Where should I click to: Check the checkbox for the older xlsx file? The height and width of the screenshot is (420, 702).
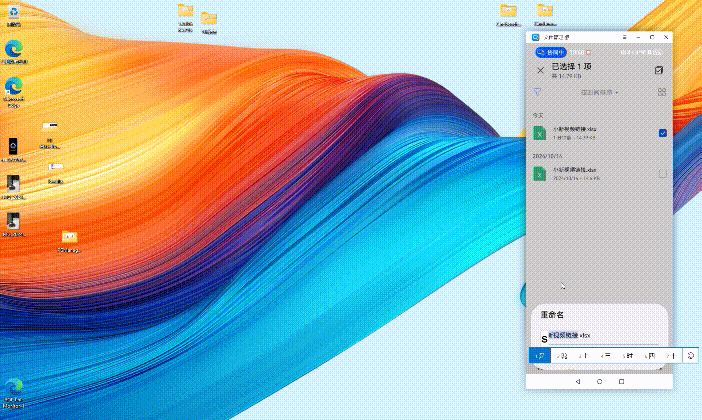(663, 174)
